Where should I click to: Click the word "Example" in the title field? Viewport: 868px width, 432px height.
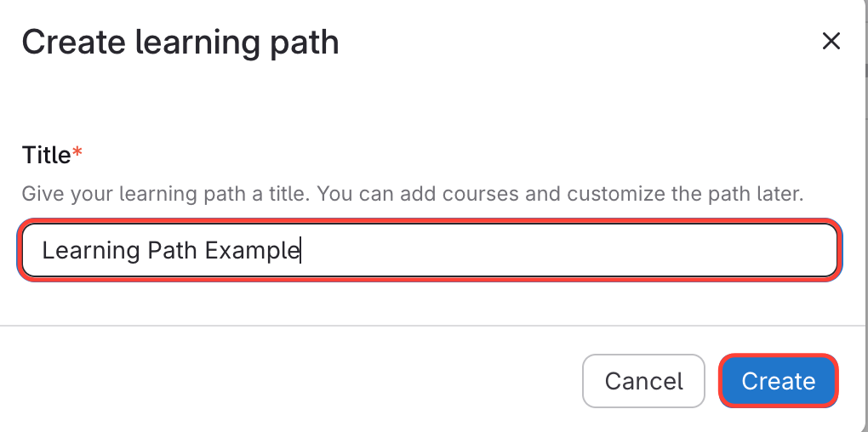(252, 251)
